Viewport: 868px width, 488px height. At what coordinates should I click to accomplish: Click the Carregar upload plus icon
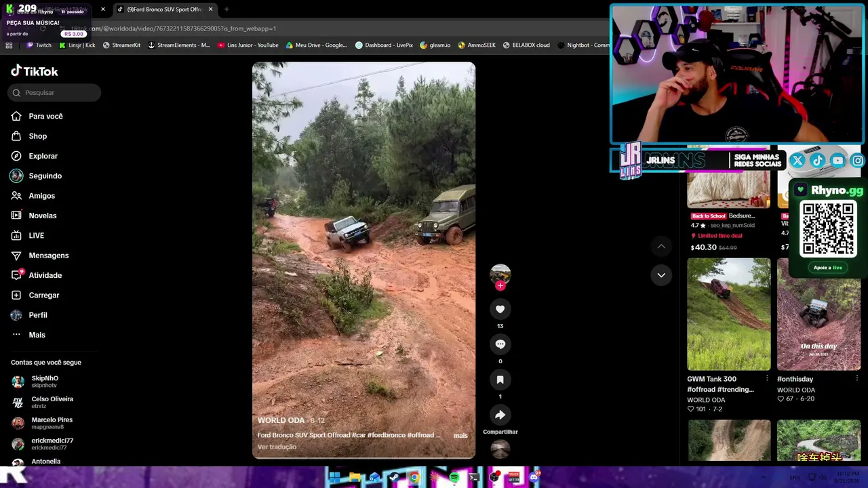click(16, 296)
